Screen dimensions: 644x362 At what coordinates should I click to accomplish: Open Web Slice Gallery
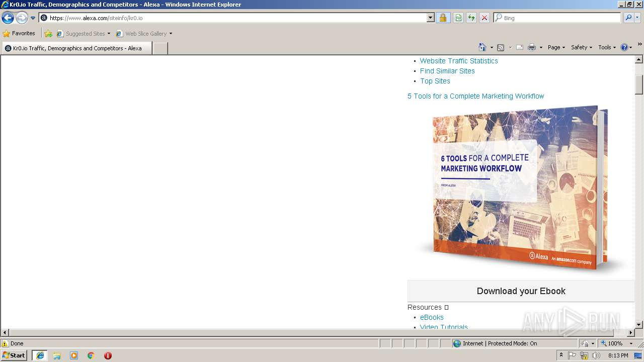point(144,34)
